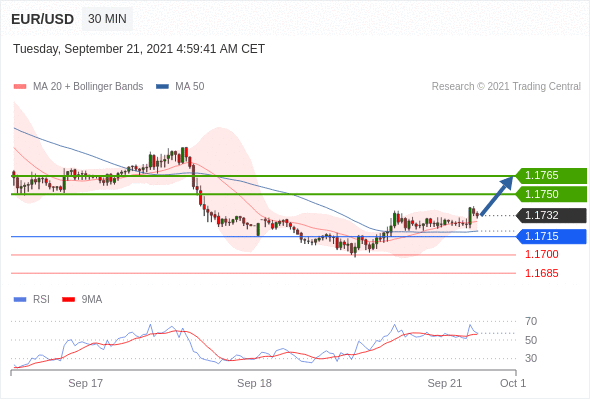590x400 pixels.
Task: Click the Sep 17 date axis label
Action: [85, 383]
